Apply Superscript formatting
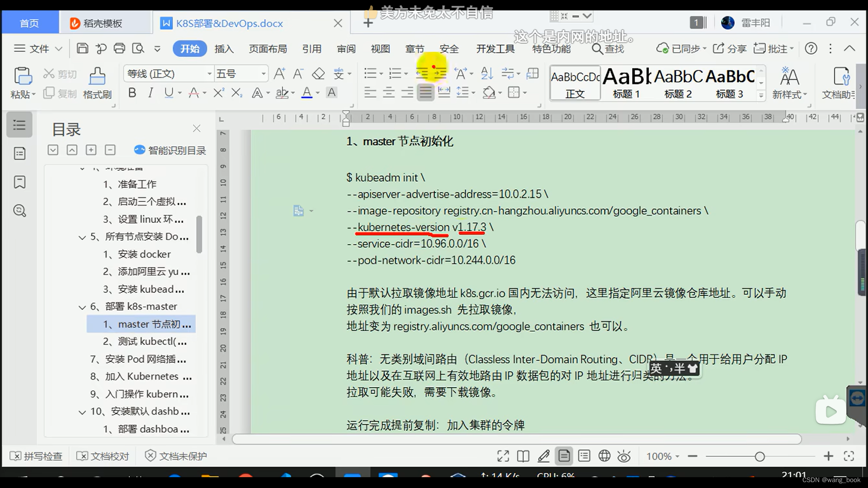 (x=219, y=93)
